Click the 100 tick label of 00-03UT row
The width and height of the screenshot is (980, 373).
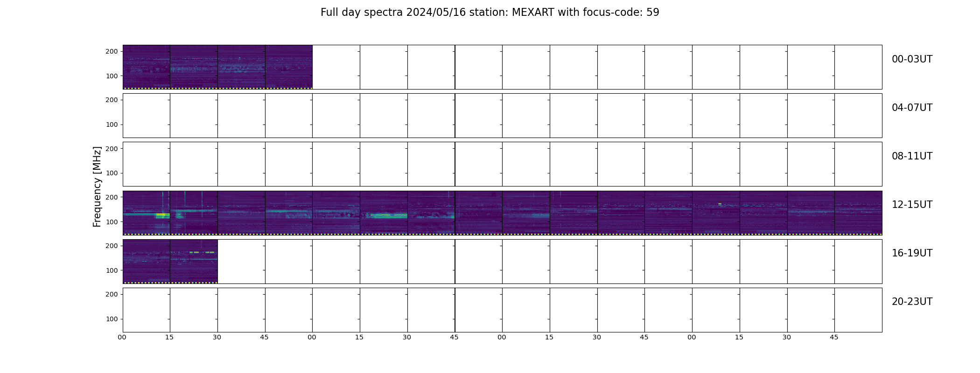point(112,76)
